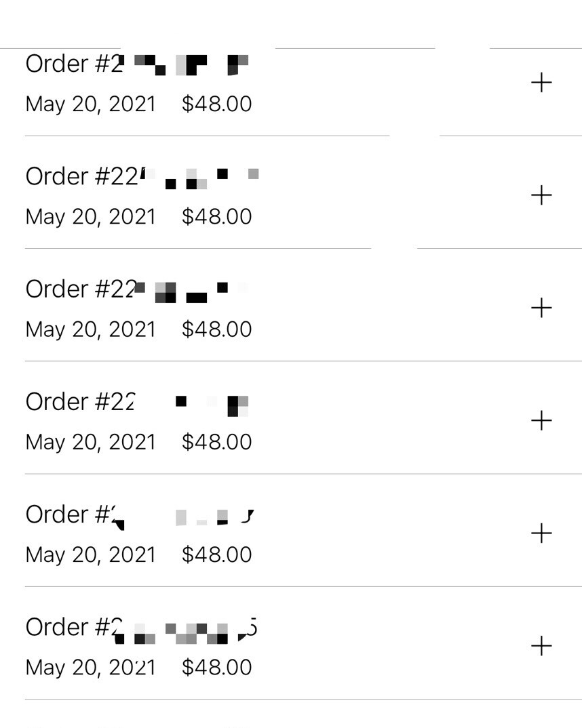Open the second Order #22 heading
The height and width of the screenshot is (728, 582).
pos(142,176)
